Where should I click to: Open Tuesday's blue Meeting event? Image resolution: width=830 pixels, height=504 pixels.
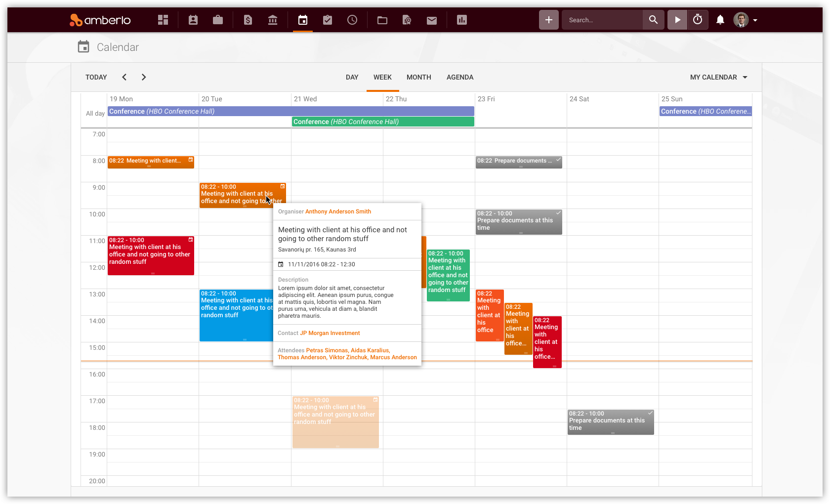click(236, 315)
